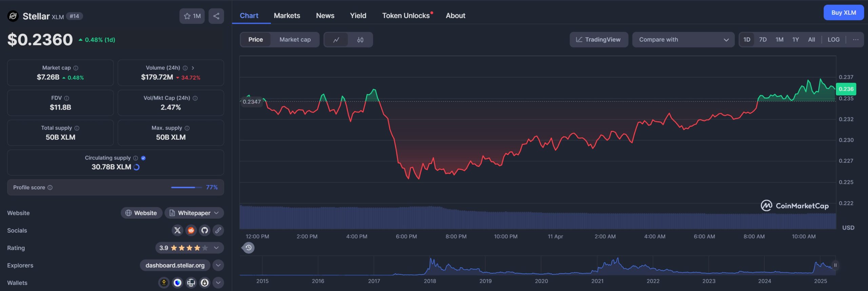868x291 pixels.
Task: Click the Stellar logo icon
Action: pos(13,16)
